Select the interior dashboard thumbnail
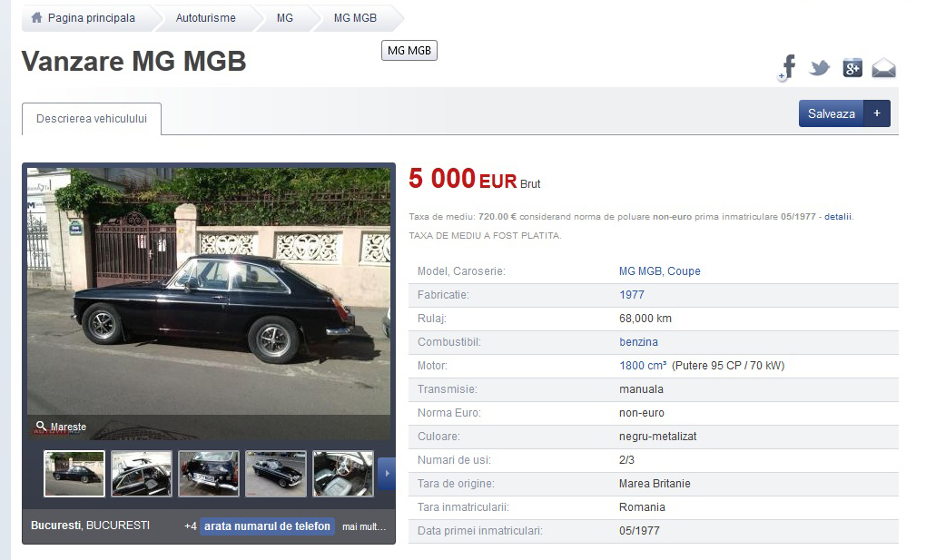This screenshot has width=926, height=560. [343, 473]
